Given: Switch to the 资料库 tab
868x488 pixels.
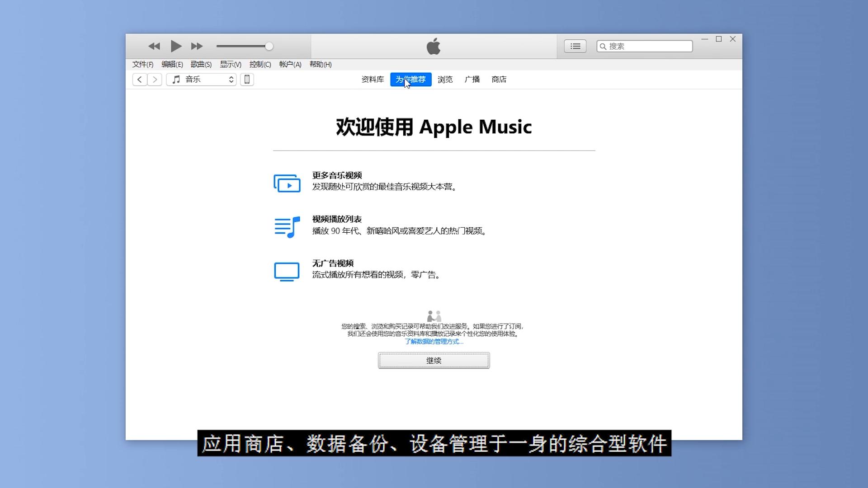Looking at the screenshot, I should point(373,79).
